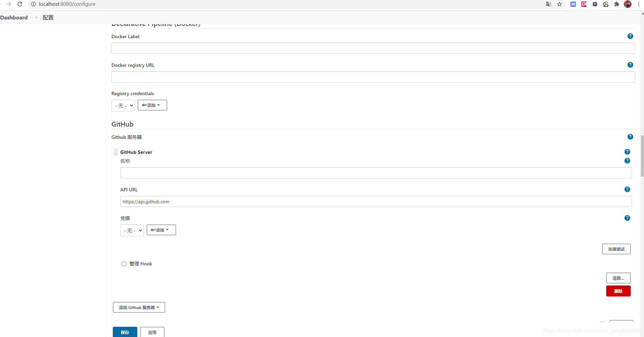Open help for Github 服务器 section
The width and height of the screenshot is (644, 337).
click(x=630, y=137)
